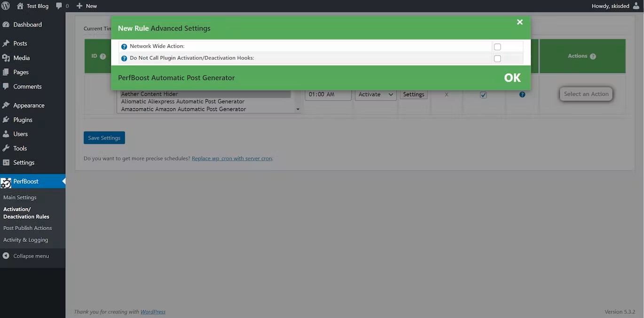Click the Settings sliders icon in sidebar
This screenshot has height=318, width=644.
click(6, 163)
